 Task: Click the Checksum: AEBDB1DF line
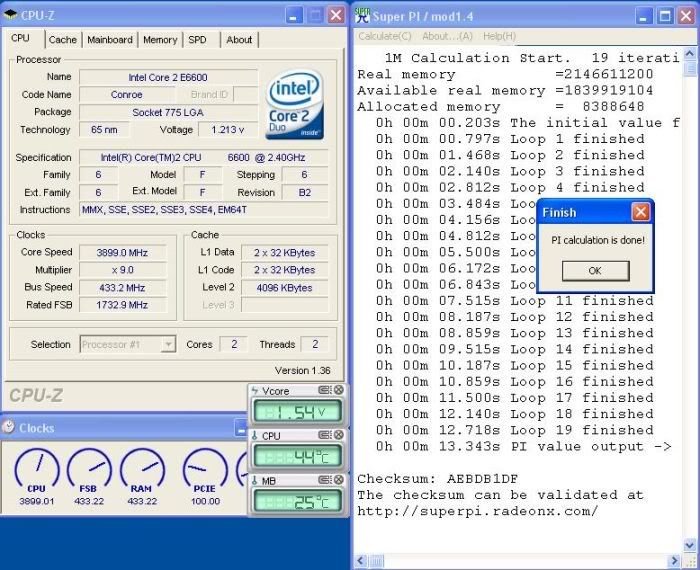coord(438,479)
